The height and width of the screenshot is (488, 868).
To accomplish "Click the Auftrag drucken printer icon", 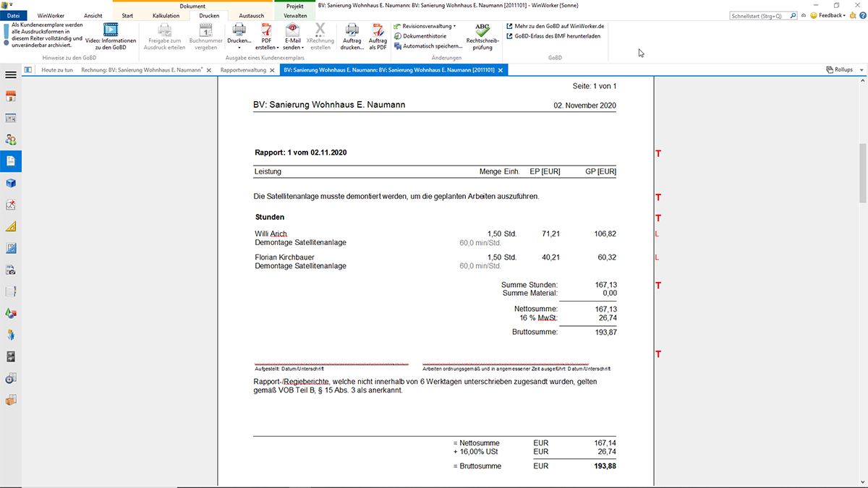I will (x=352, y=37).
